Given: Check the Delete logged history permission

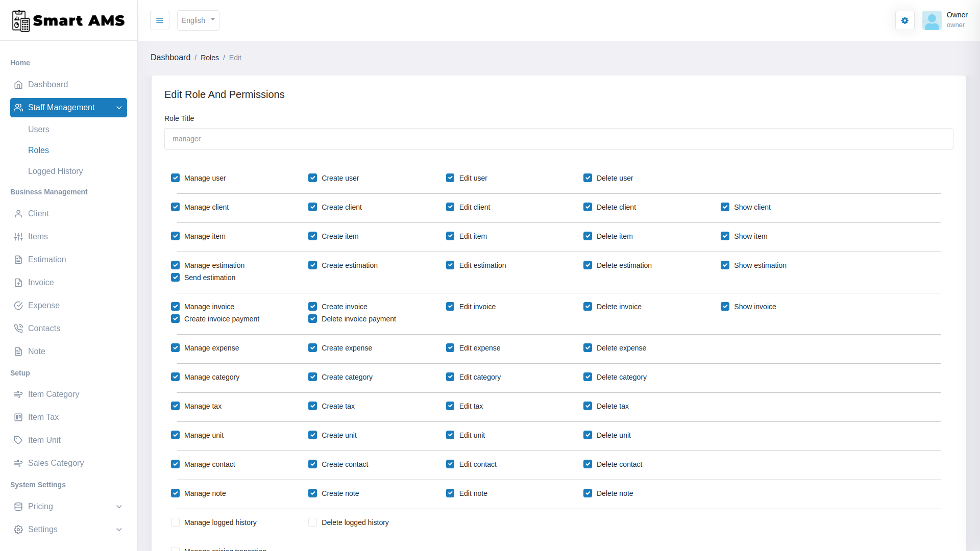Looking at the screenshot, I should [312, 522].
